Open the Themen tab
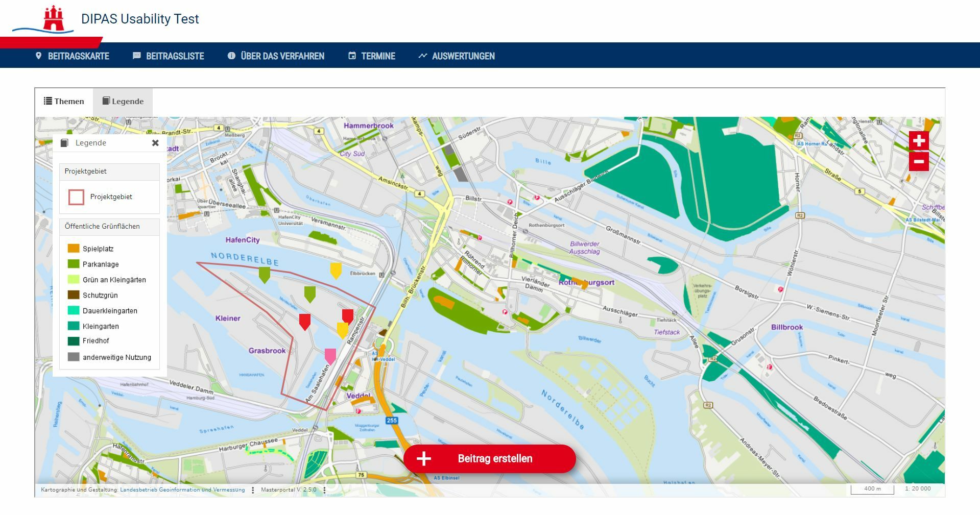 click(64, 101)
